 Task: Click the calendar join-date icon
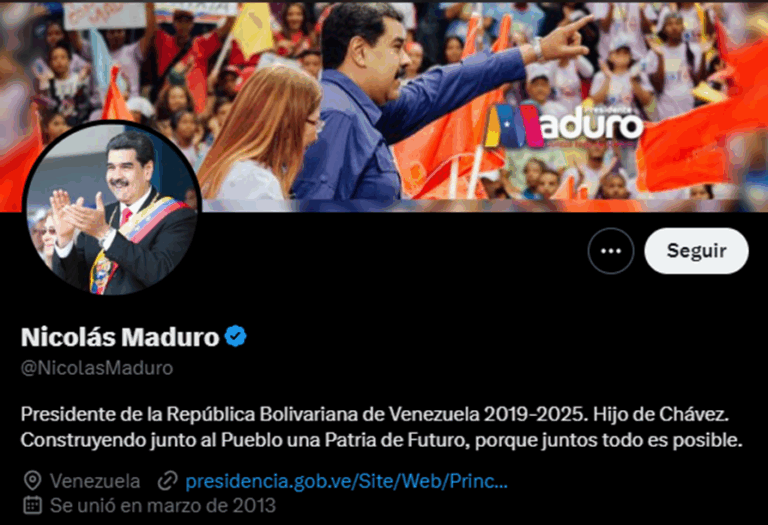[33, 505]
